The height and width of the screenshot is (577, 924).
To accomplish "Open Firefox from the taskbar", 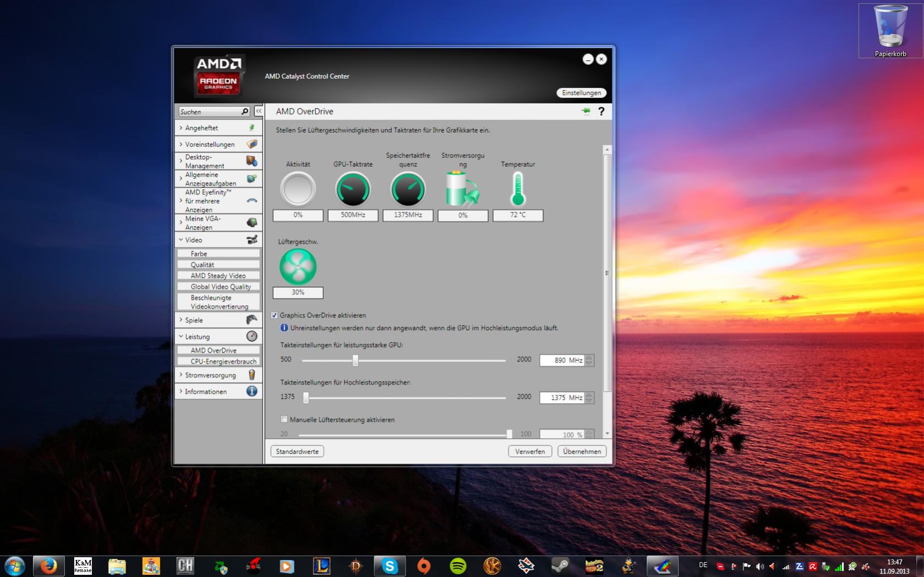I will click(48, 565).
